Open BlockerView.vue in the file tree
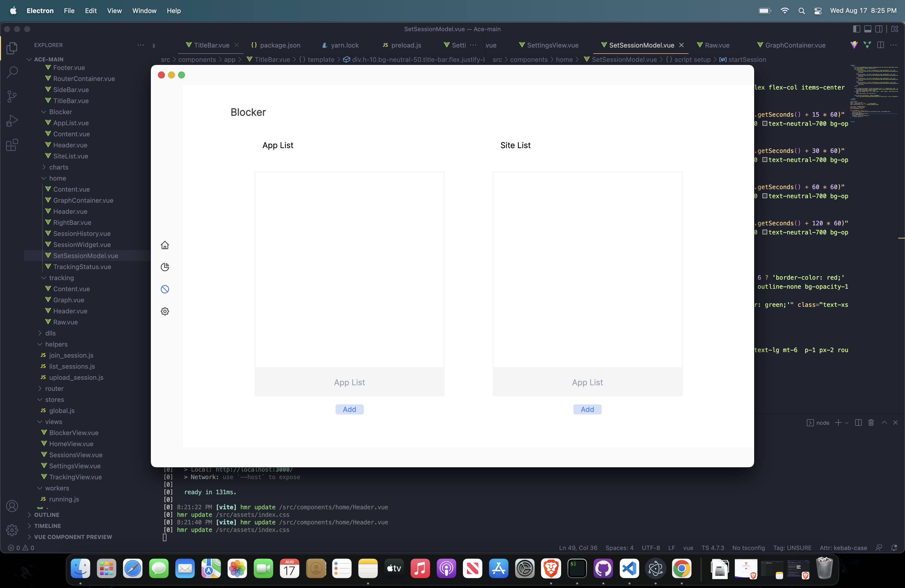Viewport: 905px width, 588px height. point(74,432)
